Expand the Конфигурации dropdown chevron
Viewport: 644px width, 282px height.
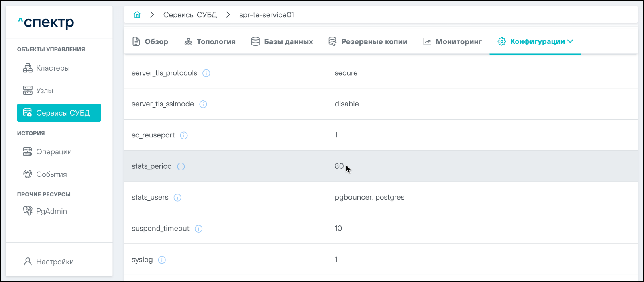[x=570, y=41]
